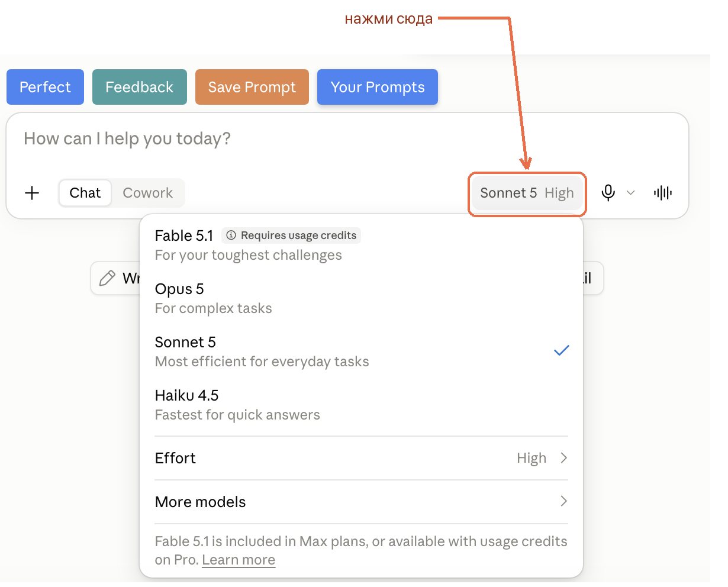Click the microphone dictation icon
Screen dimensions: 728x587
tap(608, 193)
